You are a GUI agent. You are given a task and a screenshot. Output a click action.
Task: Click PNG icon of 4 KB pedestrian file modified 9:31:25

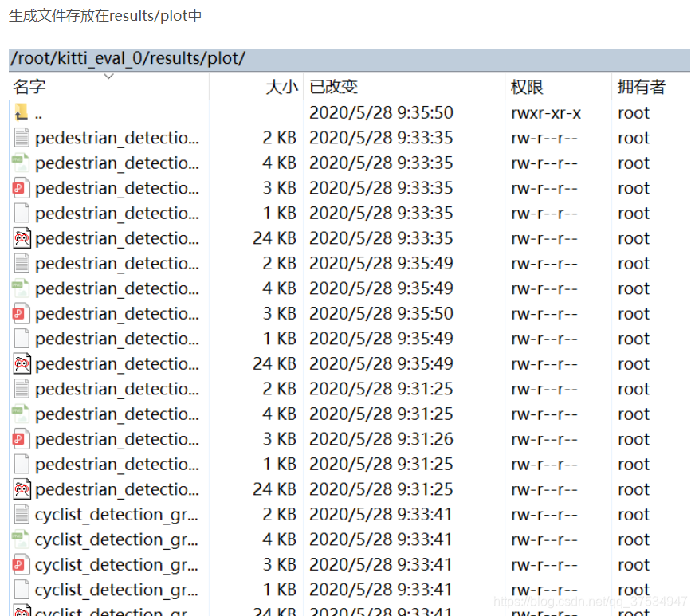click(21, 414)
